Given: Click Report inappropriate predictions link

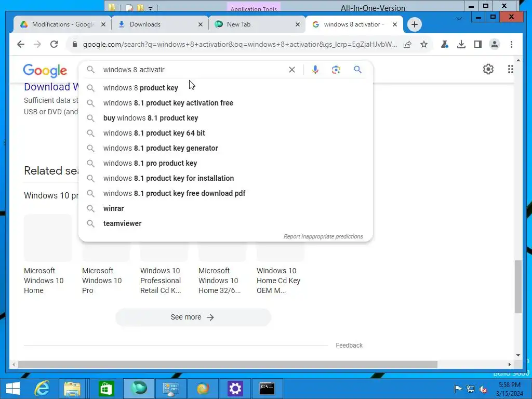Looking at the screenshot, I should pyautogui.click(x=323, y=236).
